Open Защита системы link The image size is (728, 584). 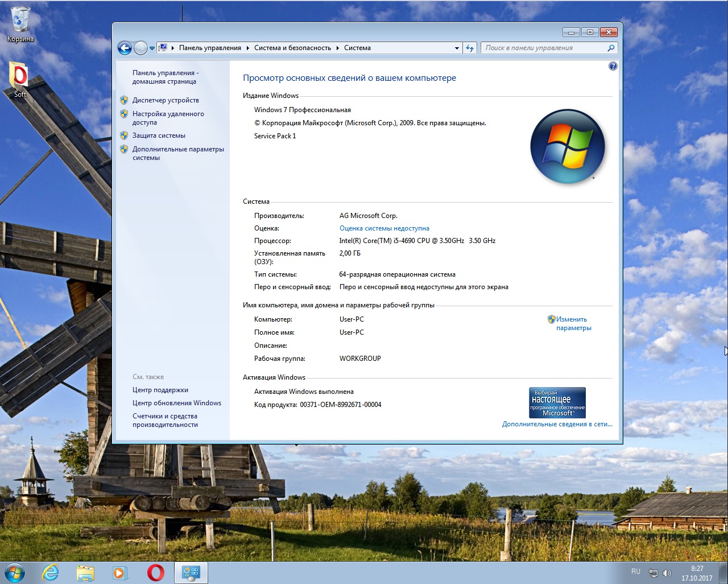tap(159, 135)
